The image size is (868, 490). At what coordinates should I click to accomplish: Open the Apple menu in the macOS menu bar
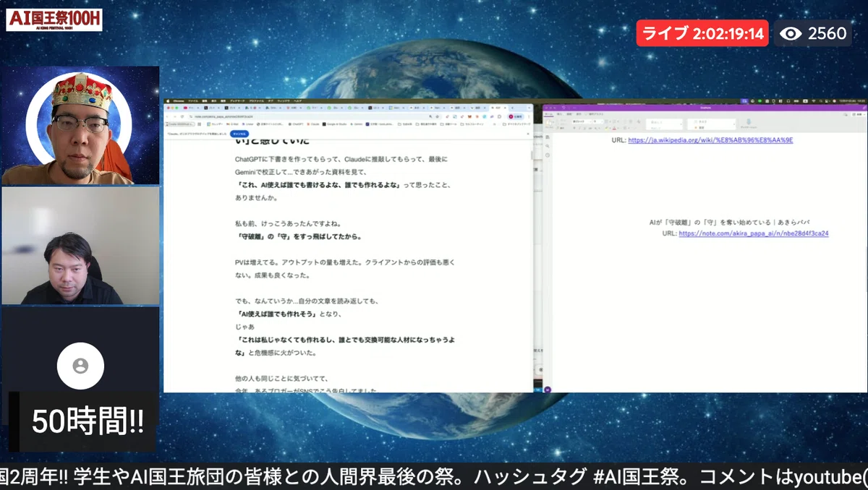tap(168, 100)
